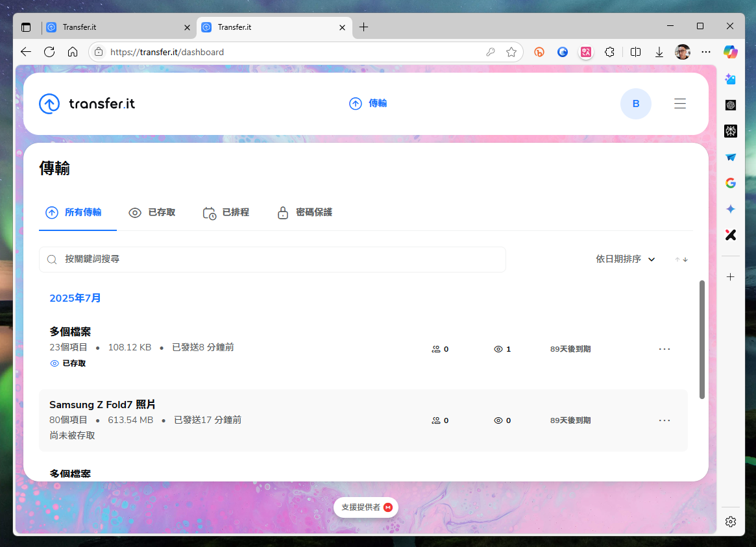
Task: Click the user avatar B
Action: point(635,104)
